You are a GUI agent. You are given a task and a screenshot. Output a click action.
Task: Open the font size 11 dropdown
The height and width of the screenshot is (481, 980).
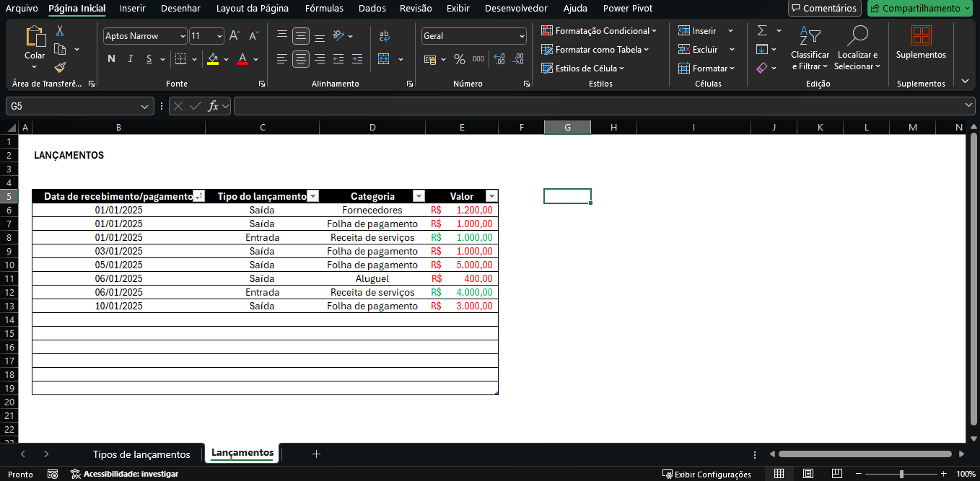(219, 36)
